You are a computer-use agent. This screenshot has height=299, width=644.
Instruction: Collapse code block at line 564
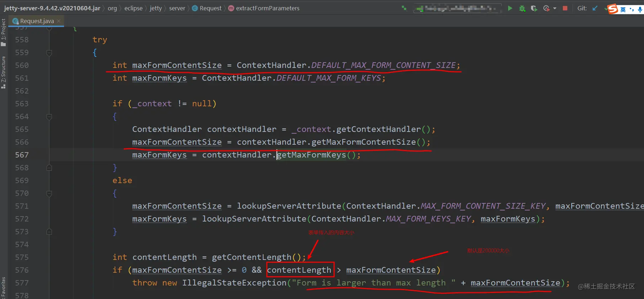point(49,117)
